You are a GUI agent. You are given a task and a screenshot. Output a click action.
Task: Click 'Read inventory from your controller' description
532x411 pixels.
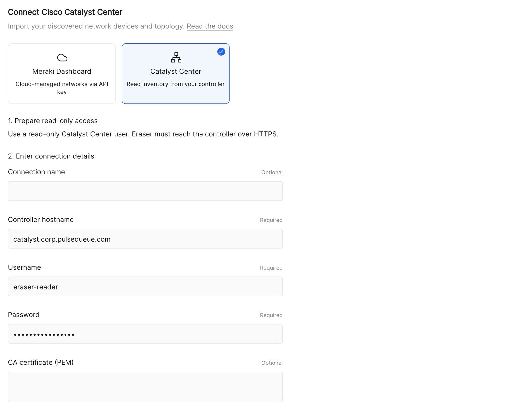(x=176, y=84)
